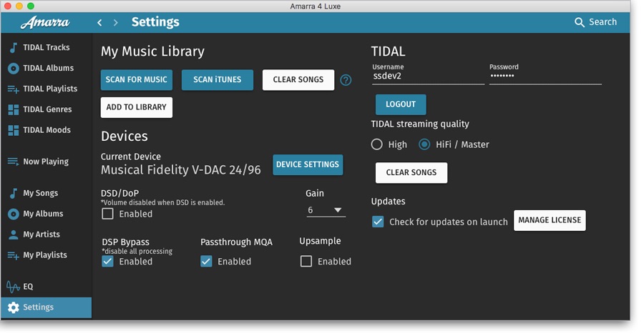Click the Settings gear icon
The width and height of the screenshot is (644, 336).
click(x=13, y=307)
